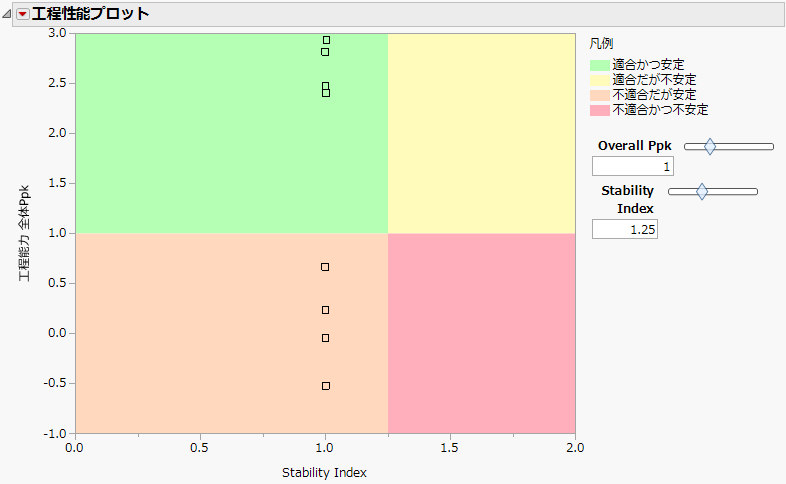Click the Overall Ppk value field

tap(632, 166)
